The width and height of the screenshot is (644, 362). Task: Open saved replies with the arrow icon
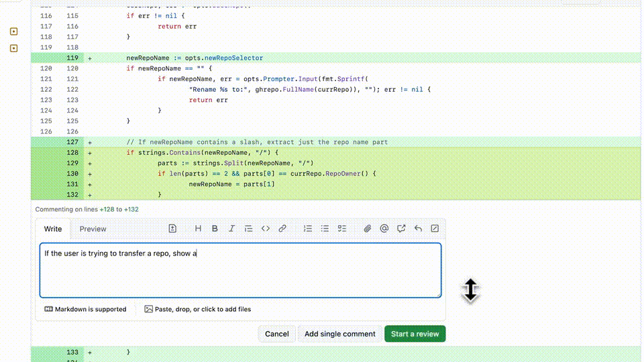418,229
